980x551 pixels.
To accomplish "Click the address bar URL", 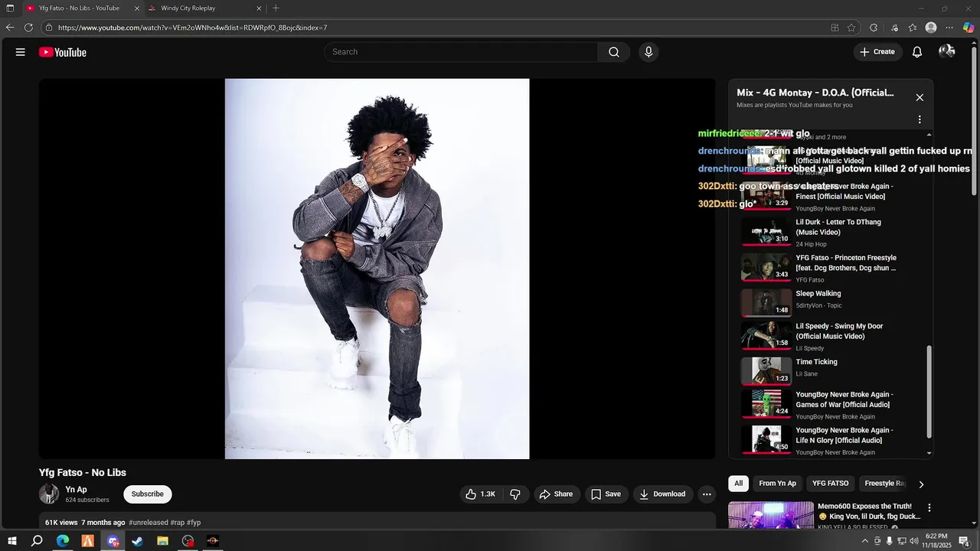I will [192, 28].
